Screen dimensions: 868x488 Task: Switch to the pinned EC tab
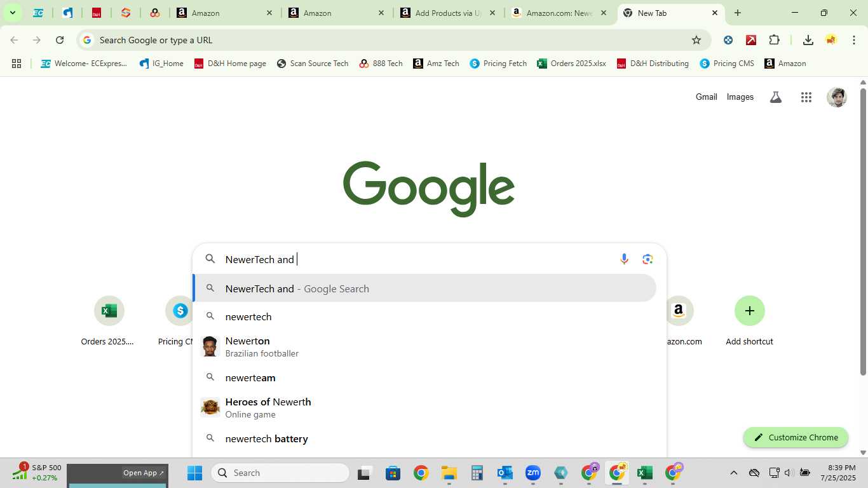pyautogui.click(x=38, y=13)
